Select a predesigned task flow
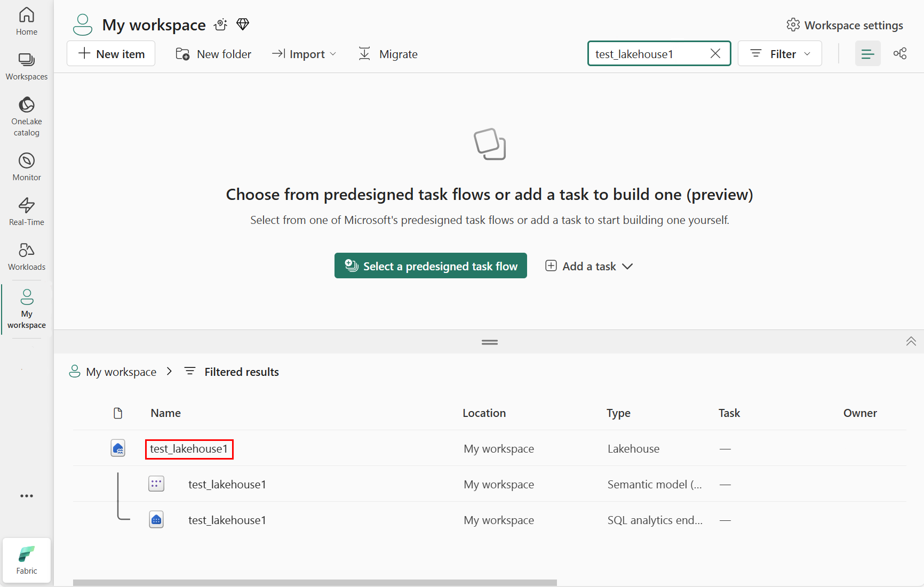The width and height of the screenshot is (924, 587). click(x=431, y=266)
